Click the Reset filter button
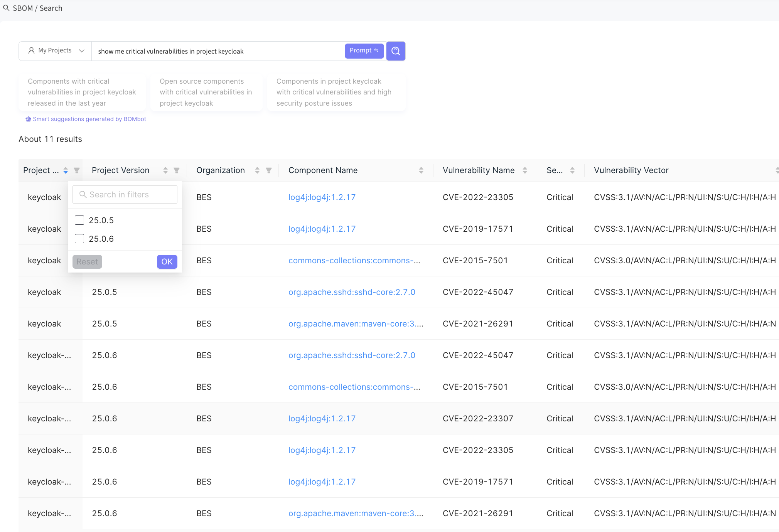 (x=87, y=262)
